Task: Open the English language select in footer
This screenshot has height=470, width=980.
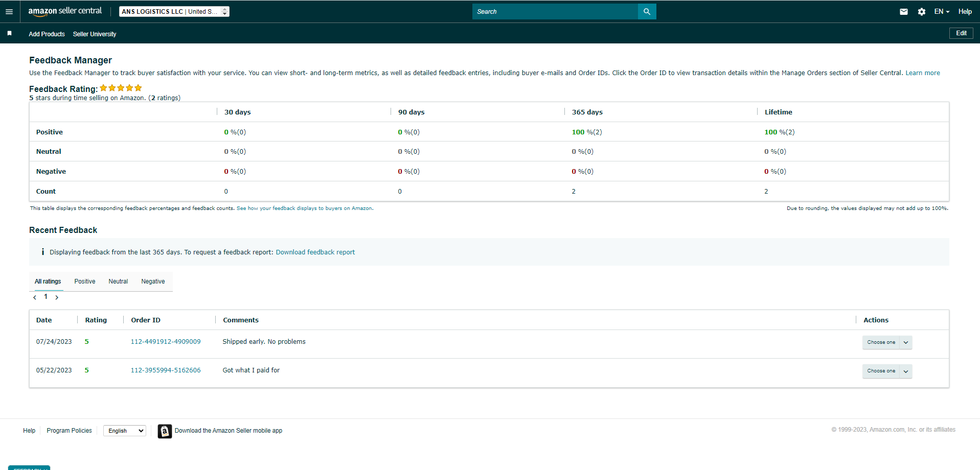Action: 125,431
